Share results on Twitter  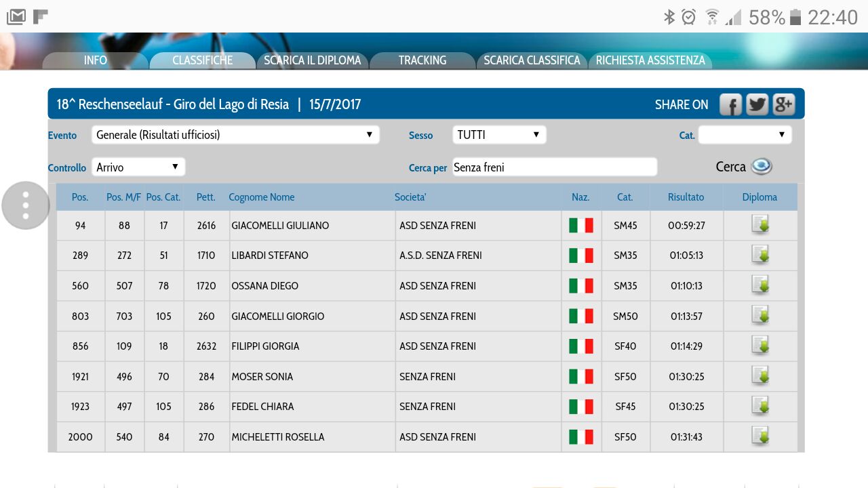757,104
